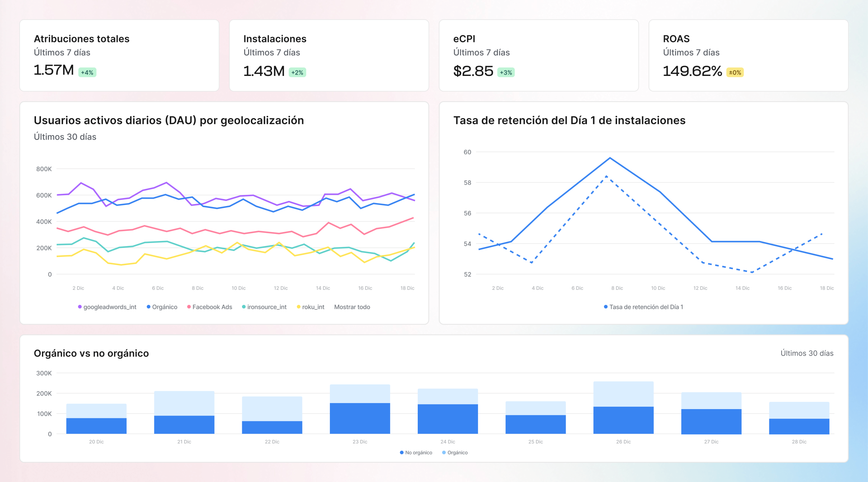The width and height of the screenshot is (868, 482).
Task: Click the 20 Dic No orgánico bar
Action: click(96, 426)
